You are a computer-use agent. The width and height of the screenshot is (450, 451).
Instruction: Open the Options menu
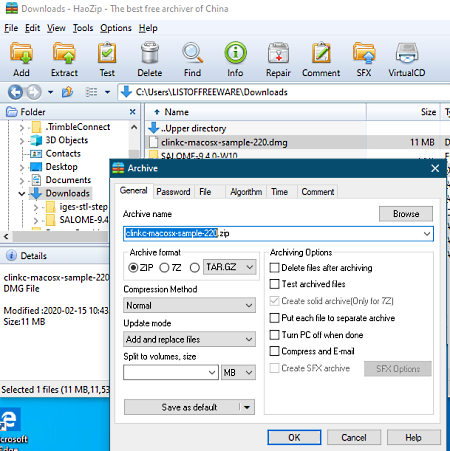click(116, 28)
